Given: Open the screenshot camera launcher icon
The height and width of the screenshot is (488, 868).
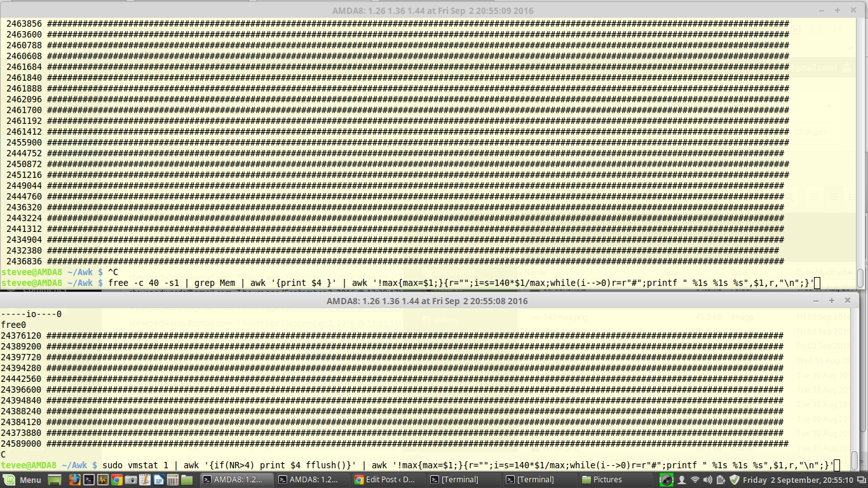Looking at the screenshot, I should tap(131, 480).
